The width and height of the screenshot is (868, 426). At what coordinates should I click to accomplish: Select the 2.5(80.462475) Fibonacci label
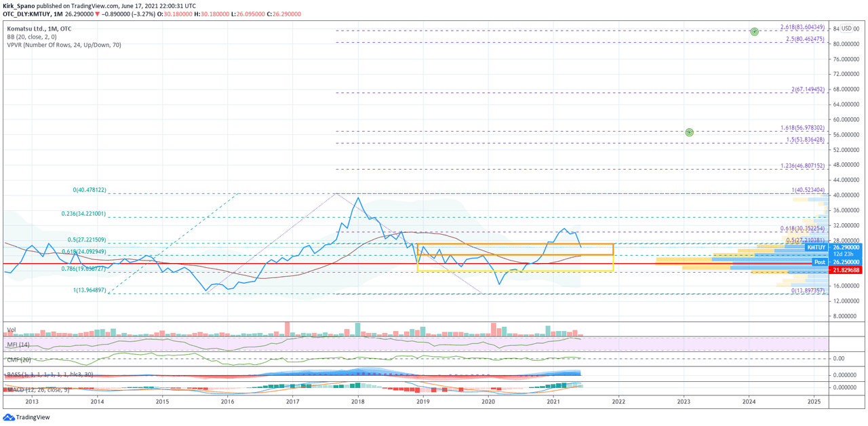click(805, 39)
